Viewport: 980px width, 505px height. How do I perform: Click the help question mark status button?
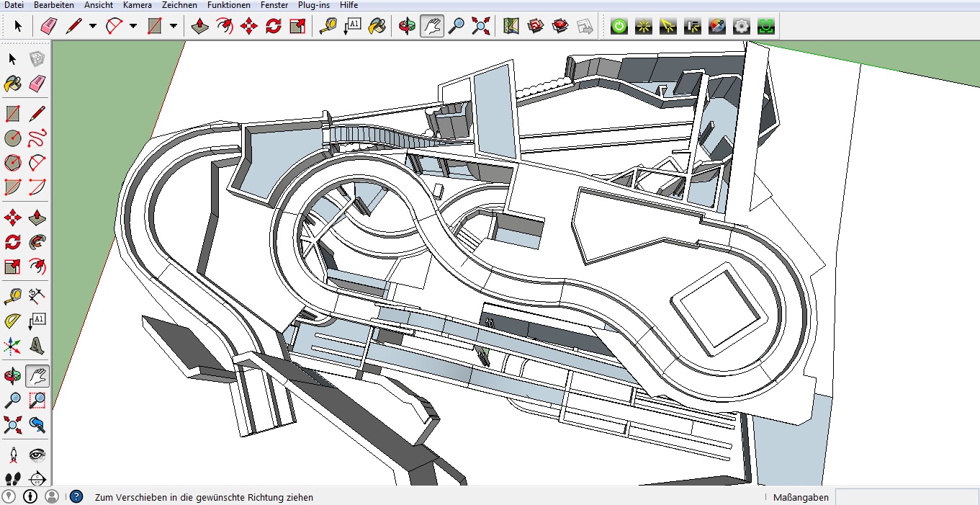(76, 496)
